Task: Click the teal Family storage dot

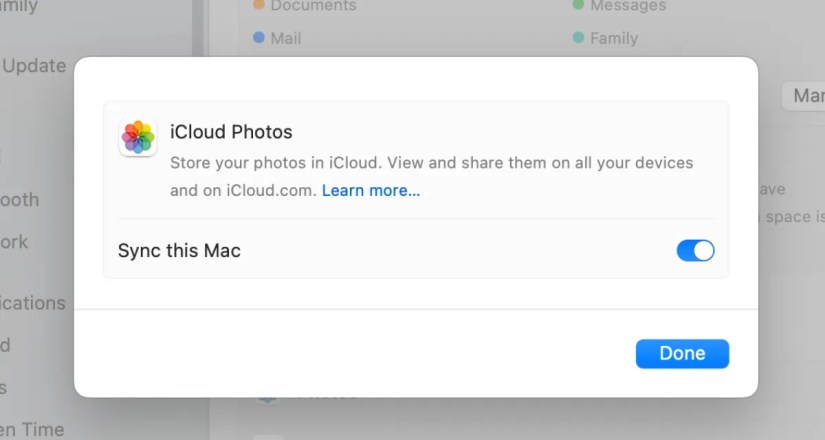Action: [x=578, y=38]
